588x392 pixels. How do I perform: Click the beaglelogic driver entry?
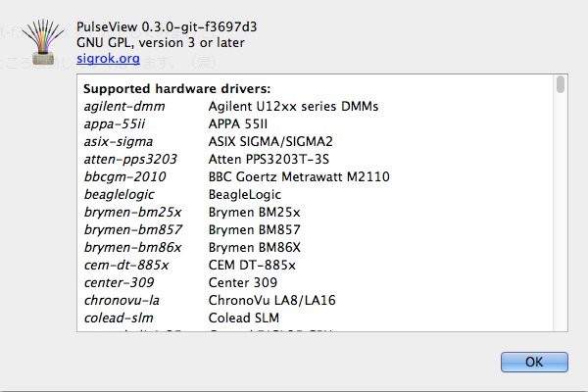[x=119, y=194]
